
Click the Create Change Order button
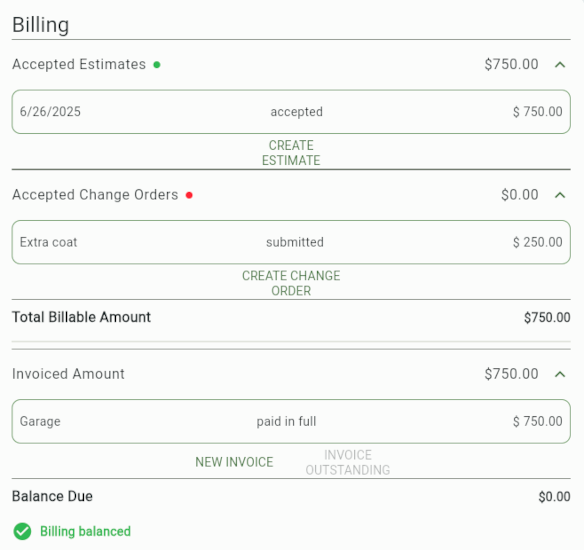coord(291,283)
